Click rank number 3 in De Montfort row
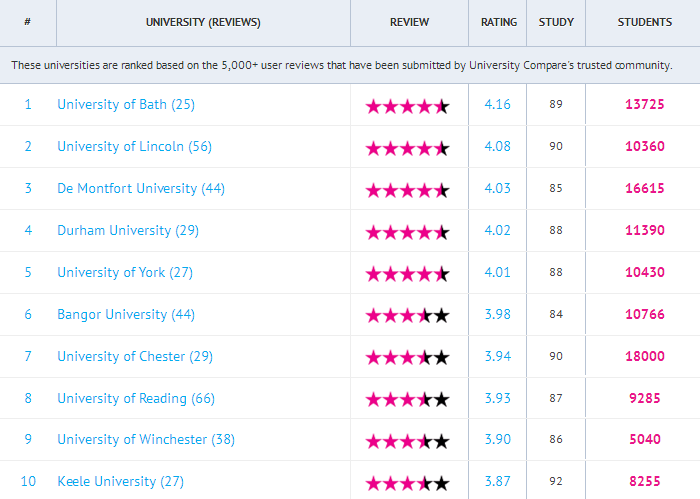700x499 pixels. point(28,188)
